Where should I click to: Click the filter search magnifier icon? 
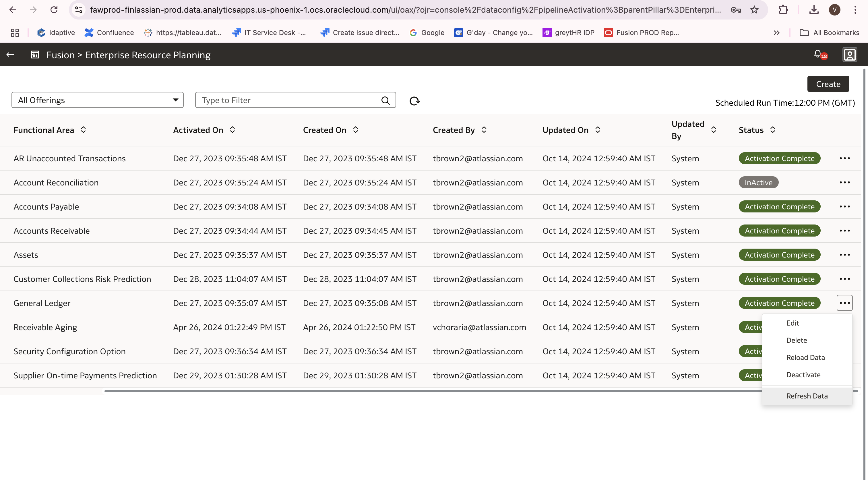point(385,100)
